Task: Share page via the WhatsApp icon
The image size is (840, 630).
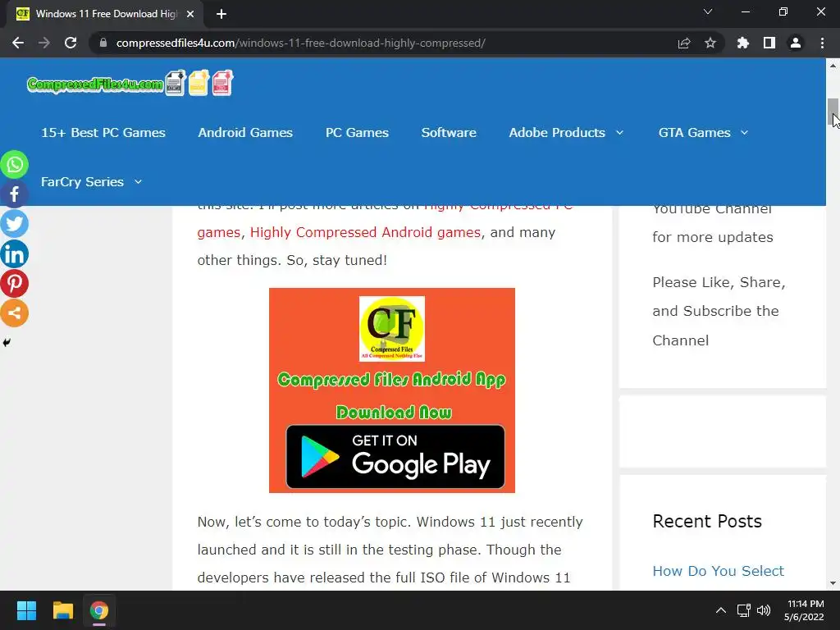Action: point(15,164)
